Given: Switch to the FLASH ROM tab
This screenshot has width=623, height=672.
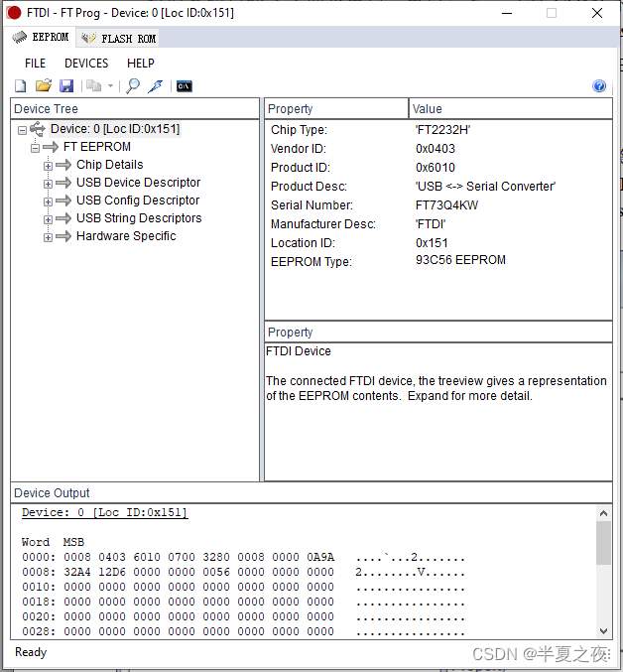Looking at the screenshot, I should pyautogui.click(x=119, y=38).
